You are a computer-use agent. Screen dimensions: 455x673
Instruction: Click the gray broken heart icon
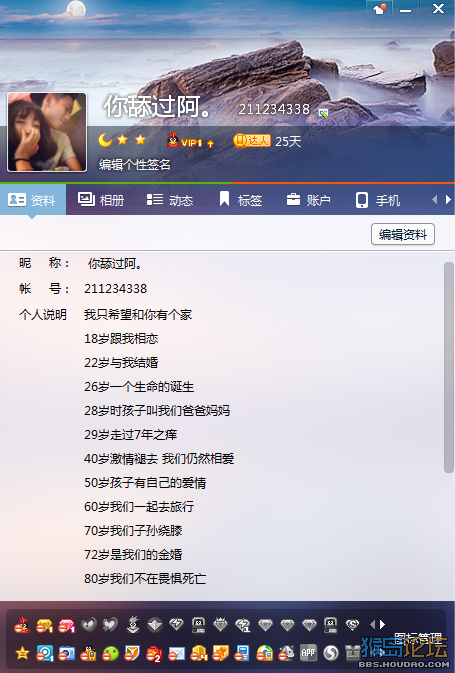pos(89,624)
